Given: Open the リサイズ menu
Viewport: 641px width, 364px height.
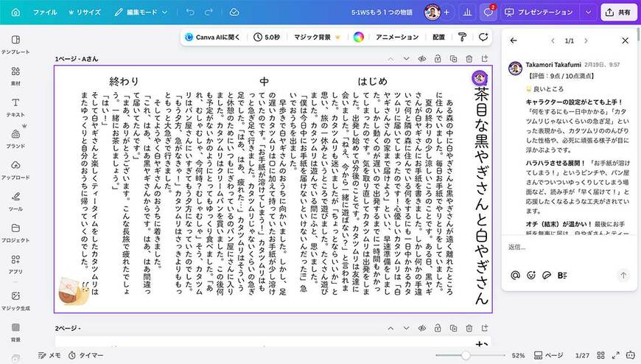Looking at the screenshot, I should (85, 13).
